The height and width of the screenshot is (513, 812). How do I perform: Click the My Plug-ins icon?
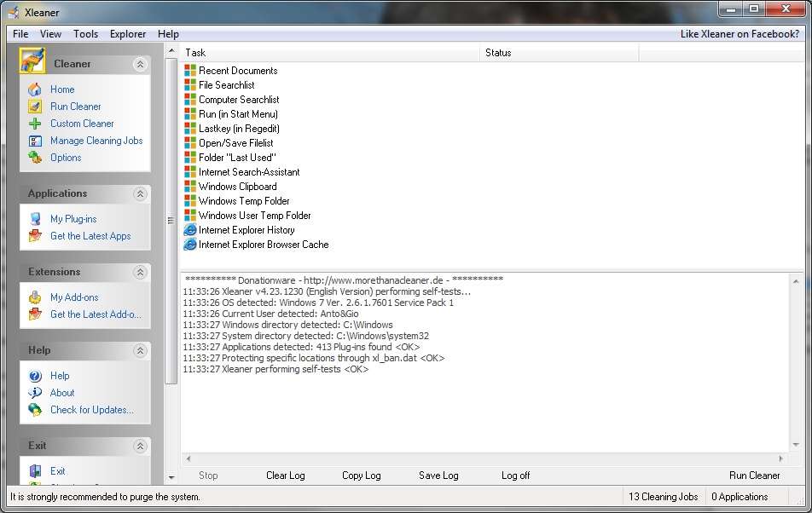35,219
